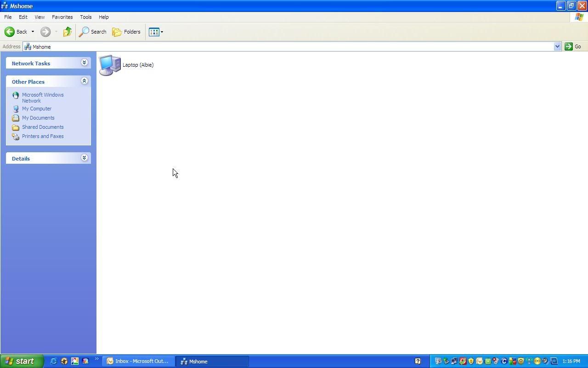The width and height of the screenshot is (588, 368).
Task: Launch Picasa from Quick Launch
Action: (74, 361)
